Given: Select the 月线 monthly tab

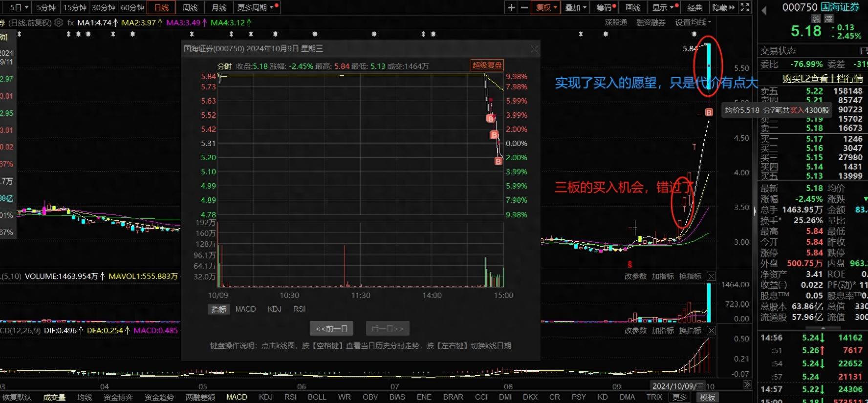Looking at the screenshot, I should (219, 7).
